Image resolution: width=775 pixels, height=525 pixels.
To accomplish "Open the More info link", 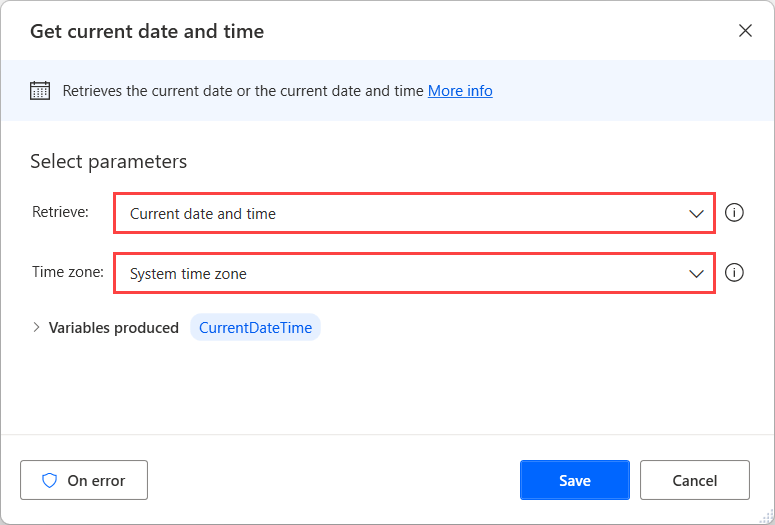I will (x=460, y=91).
